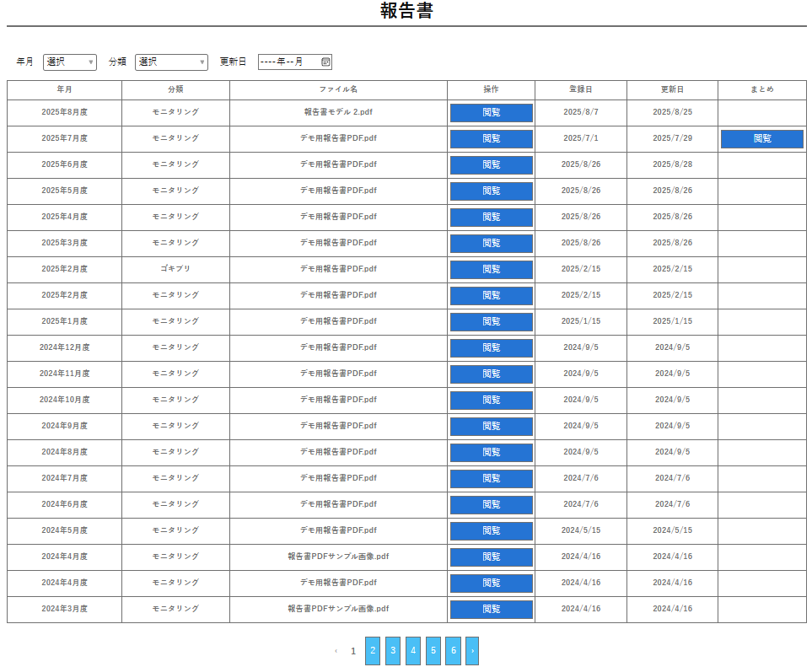Click the current page 1 indicator
The height and width of the screenshot is (667, 812).
coord(353,651)
